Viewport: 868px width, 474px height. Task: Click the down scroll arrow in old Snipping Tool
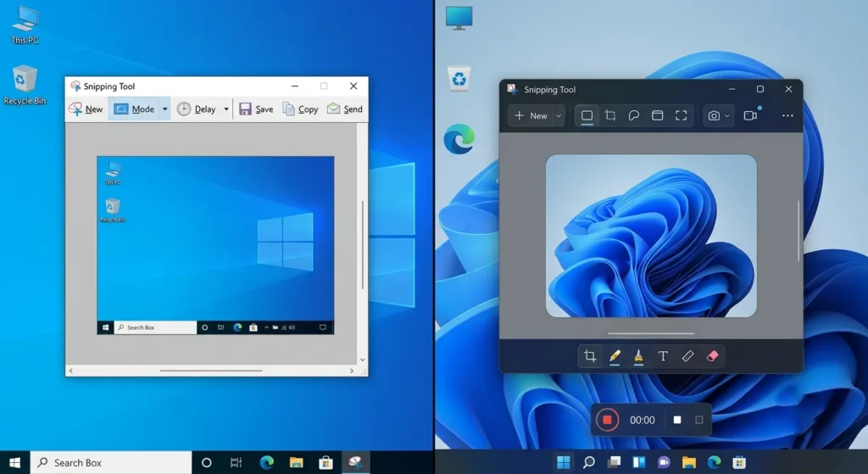[x=363, y=360]
